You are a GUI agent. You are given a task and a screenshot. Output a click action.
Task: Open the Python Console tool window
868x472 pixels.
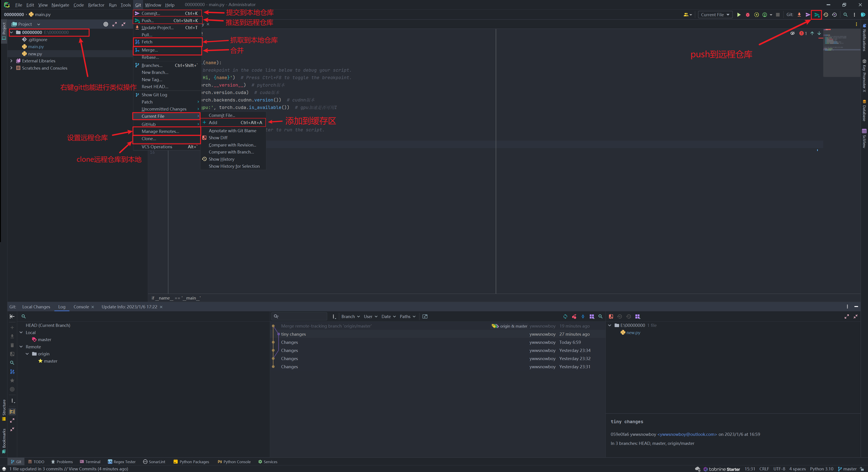(234, 462)
